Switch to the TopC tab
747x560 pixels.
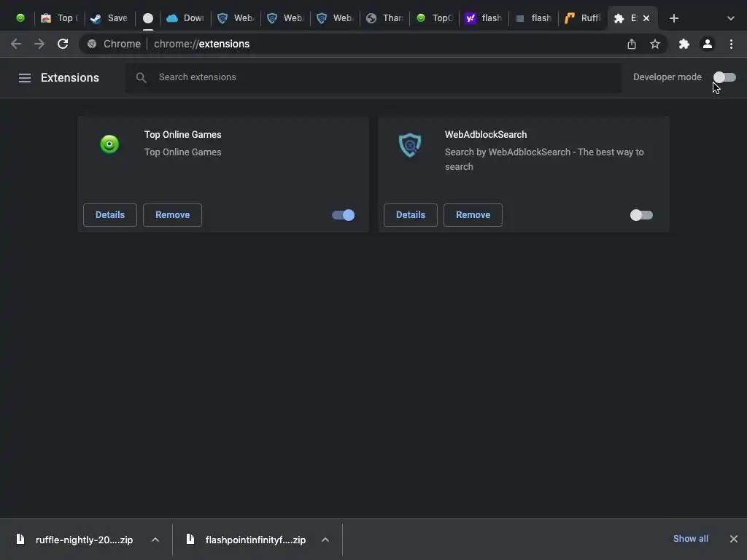[435, 18]
